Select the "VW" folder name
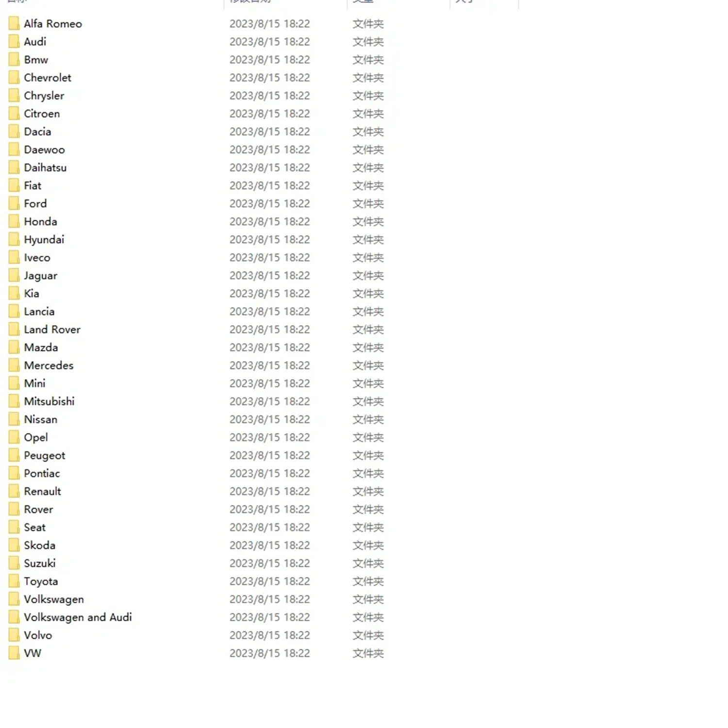728x728 pixels. 33,653
